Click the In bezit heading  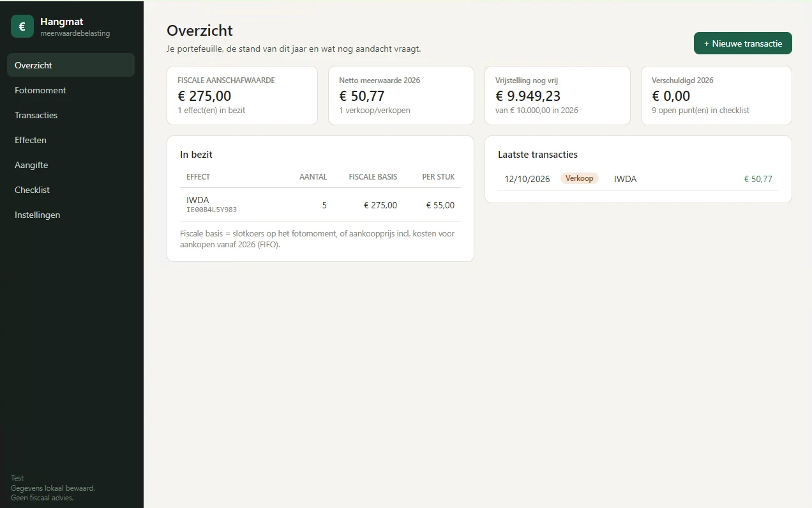[x=197, y=155]
